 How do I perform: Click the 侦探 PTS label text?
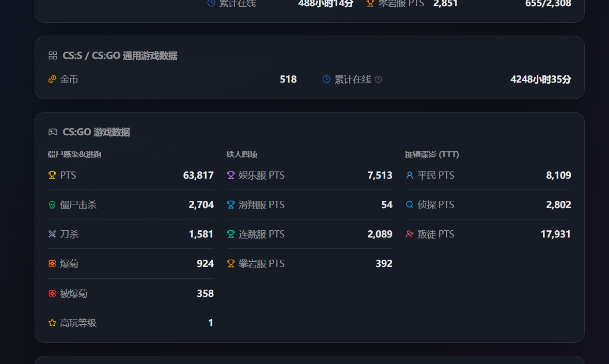click(436, 204)
